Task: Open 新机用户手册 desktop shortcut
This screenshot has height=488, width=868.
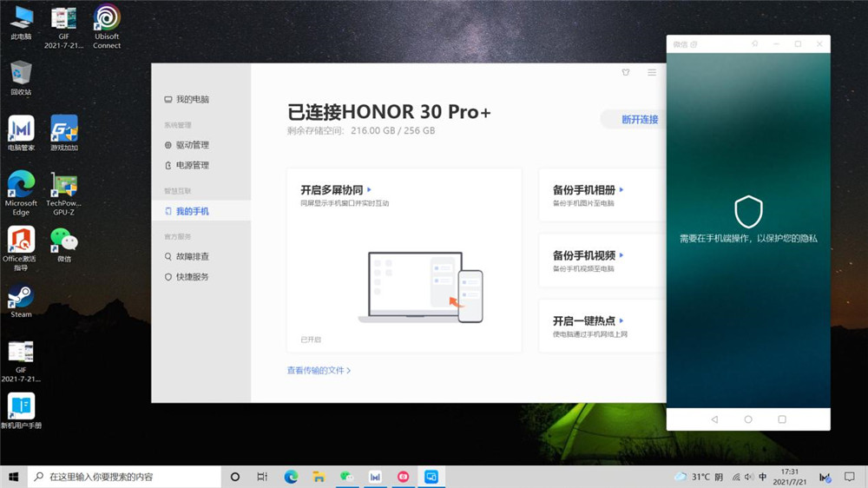Action: [21, 411]
